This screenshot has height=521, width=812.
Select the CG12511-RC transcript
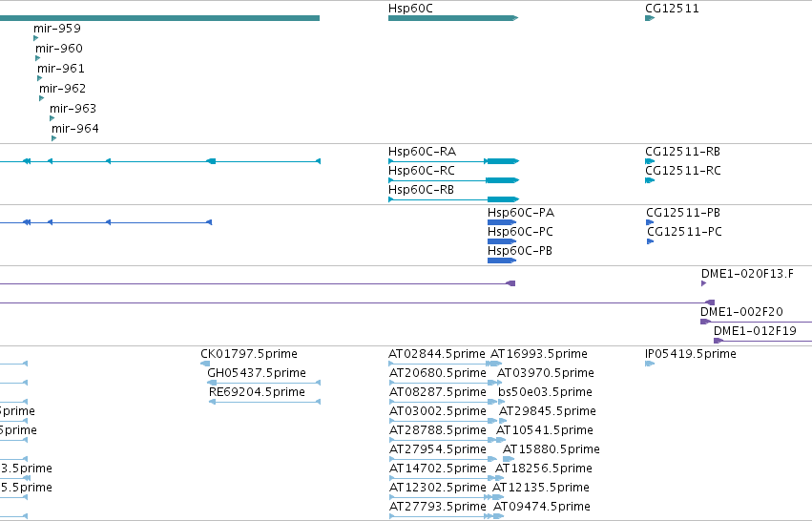pos(650,180)
